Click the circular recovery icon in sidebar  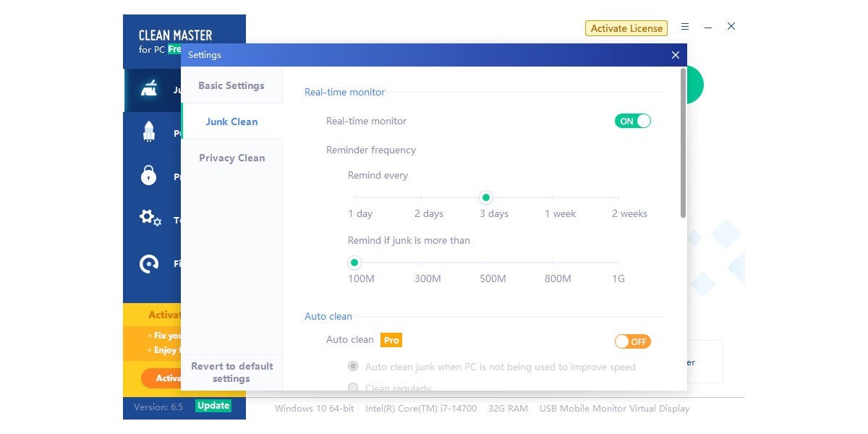click(x=149, y=264)
